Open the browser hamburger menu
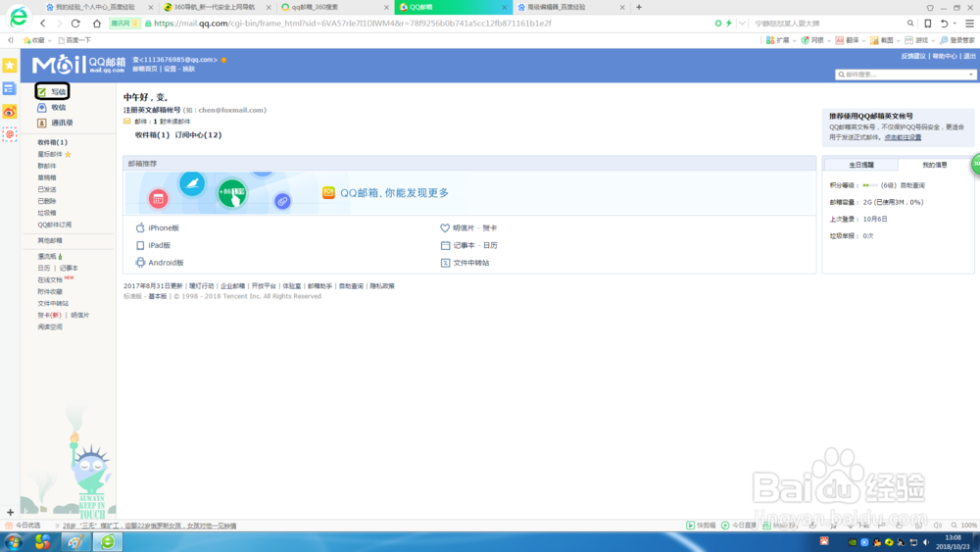This screenshot has width=980, height=552. pyautogui.click(x=969, y=24)
